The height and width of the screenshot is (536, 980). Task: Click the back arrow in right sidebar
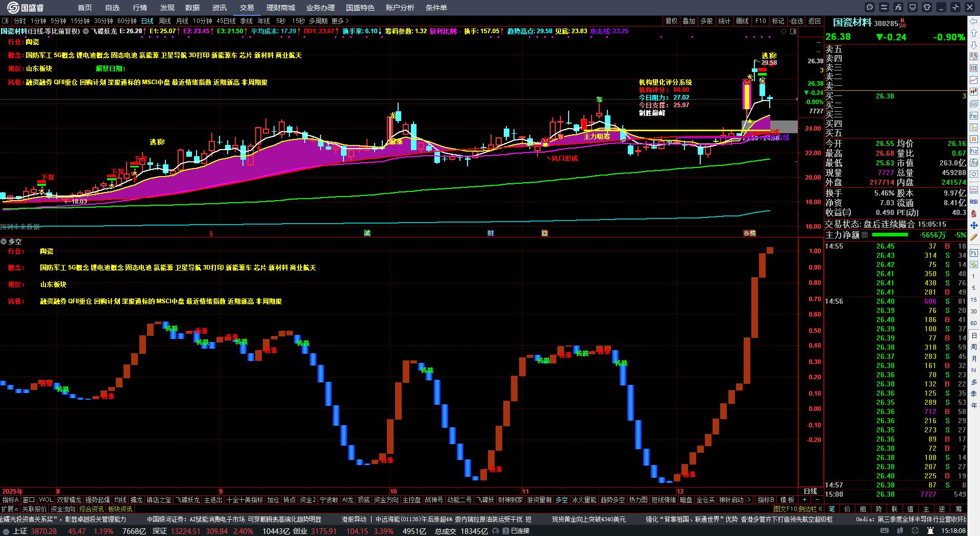click(x=974, y=21)
